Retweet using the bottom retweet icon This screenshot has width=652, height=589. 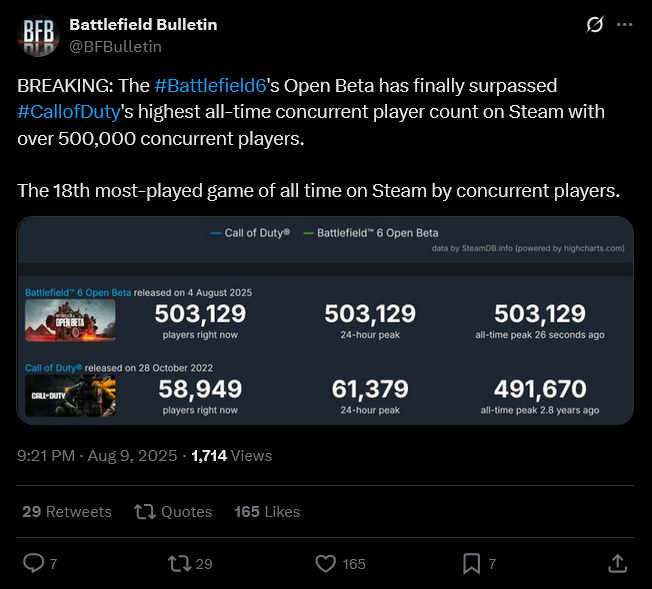(179, 564)
